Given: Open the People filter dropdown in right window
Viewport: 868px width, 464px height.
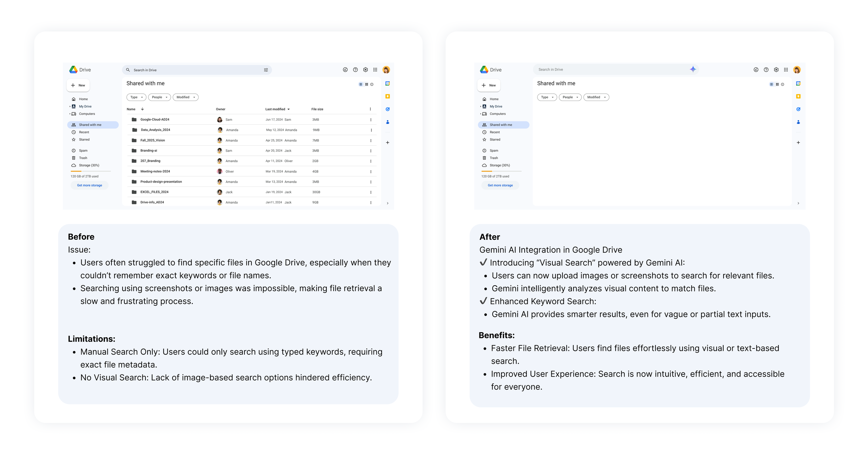Looking at the screenshot, I should tap(570, 97).
